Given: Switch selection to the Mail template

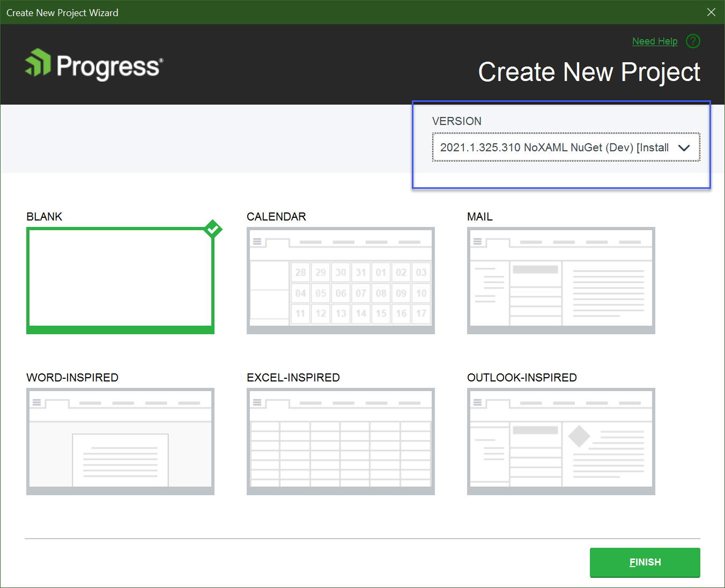Looking at the screenshot, I should [560, 280].
